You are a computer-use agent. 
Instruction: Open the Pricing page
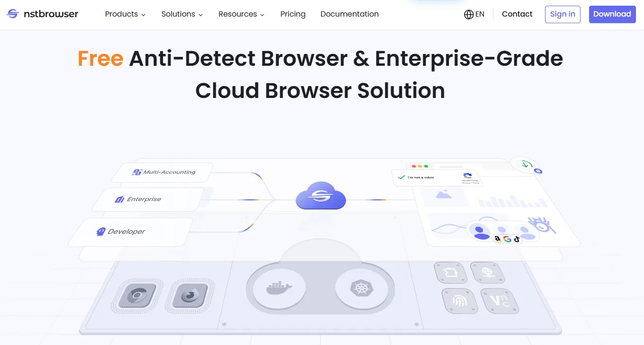(x=293, y=14)
